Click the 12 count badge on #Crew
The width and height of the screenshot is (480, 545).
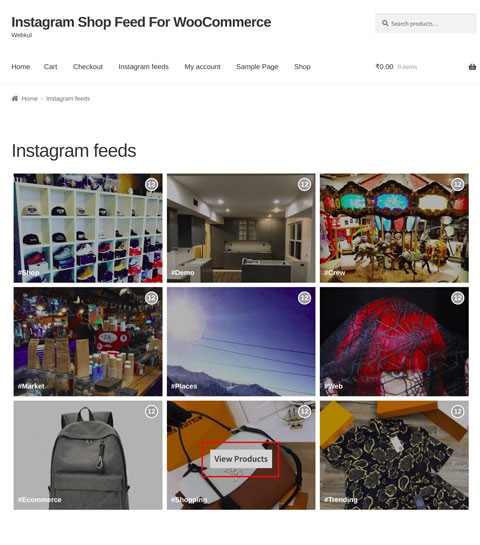pyautogui.click(x=457, y=184)
